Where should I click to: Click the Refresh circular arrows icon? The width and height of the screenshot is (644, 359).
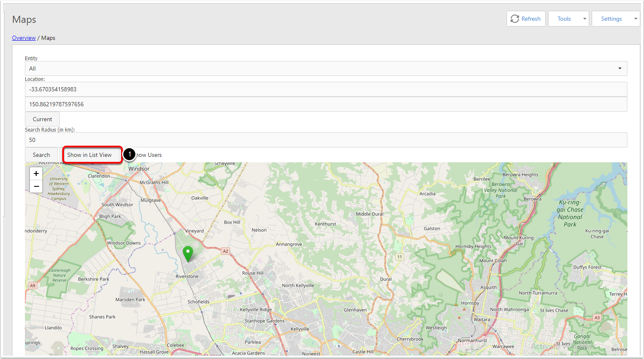[x=515, y=19]
